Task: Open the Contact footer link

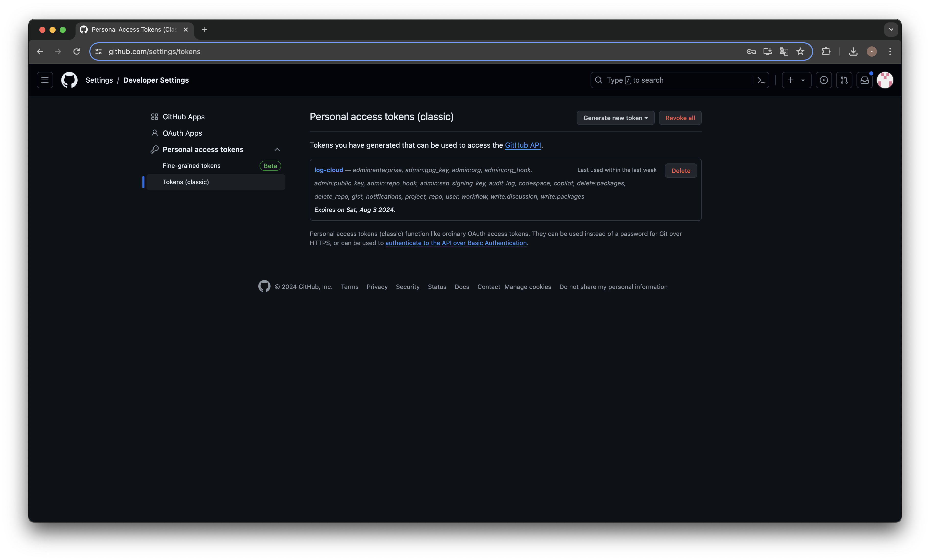Action: pos(488,287)
